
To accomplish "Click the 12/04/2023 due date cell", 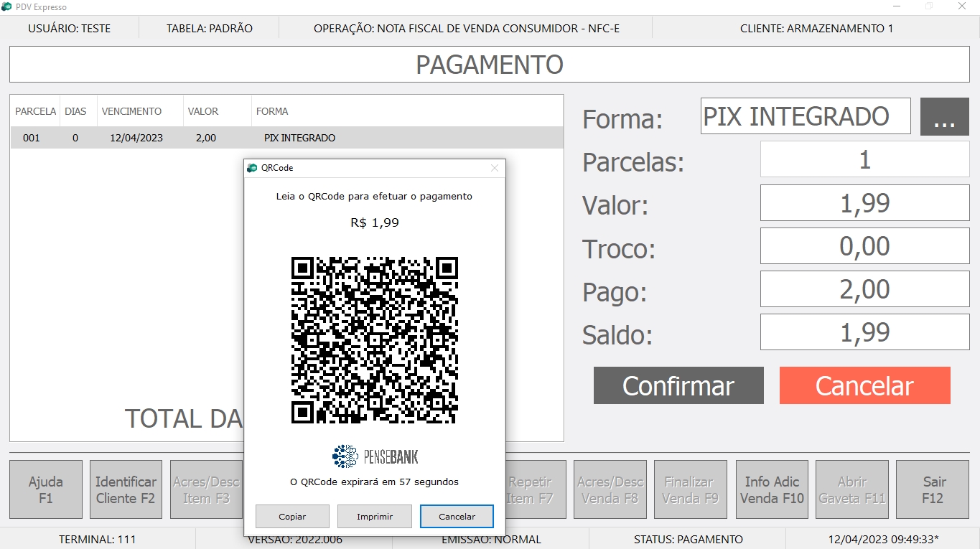I will coord(136,138).
